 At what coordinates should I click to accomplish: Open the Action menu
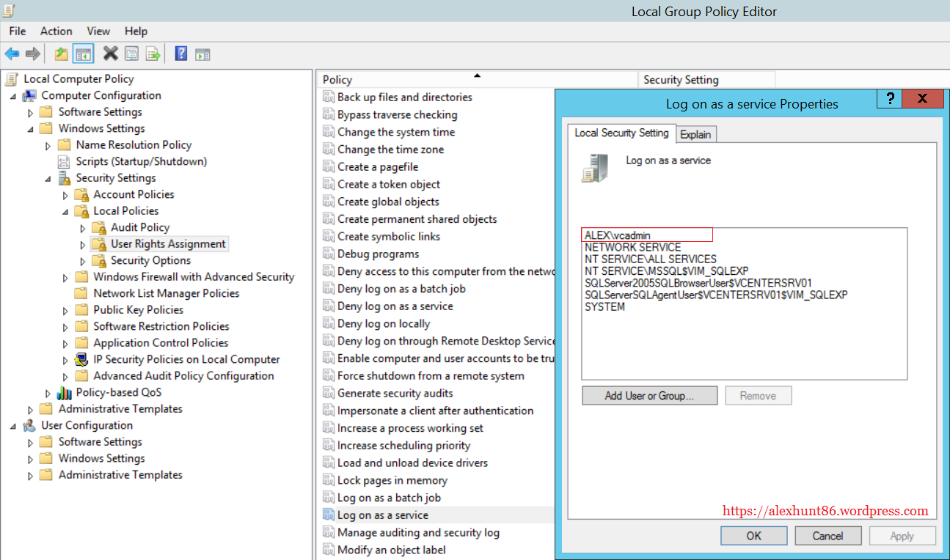(x=56, y=31)
